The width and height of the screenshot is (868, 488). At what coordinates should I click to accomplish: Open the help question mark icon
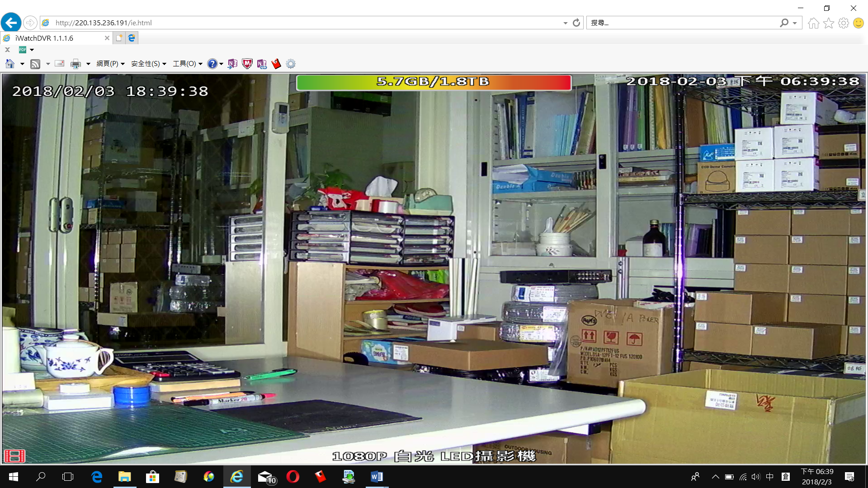point(212,64)
